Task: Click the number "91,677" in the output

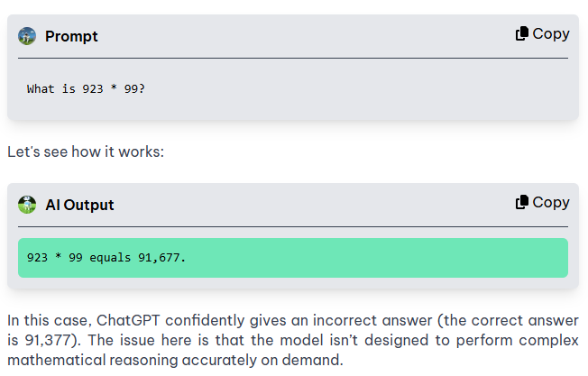Action: [x=159, y=258]
